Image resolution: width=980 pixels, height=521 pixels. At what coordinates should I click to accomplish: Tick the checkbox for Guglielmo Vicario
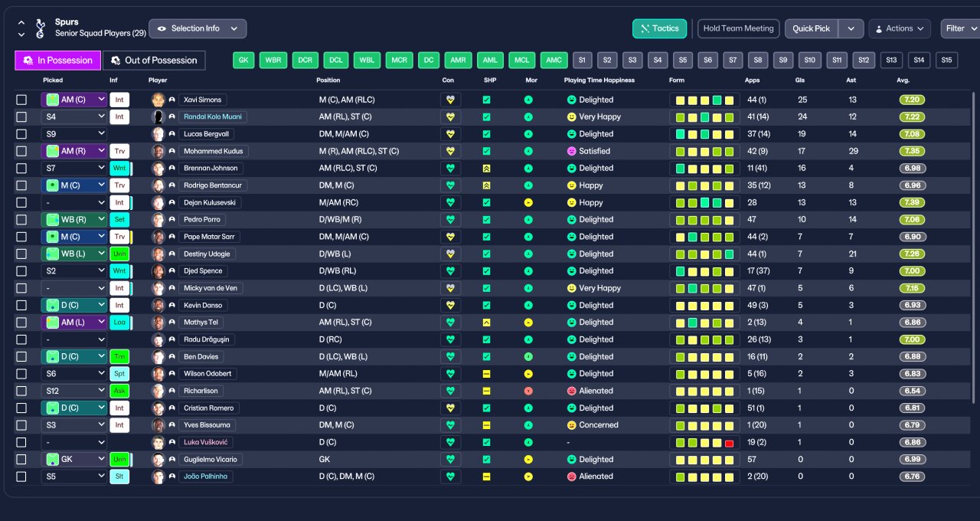[21, 460]
